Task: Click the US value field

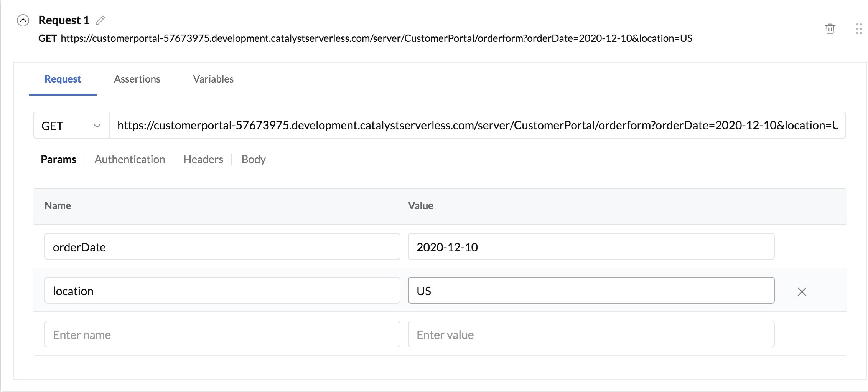Action: 591,291
